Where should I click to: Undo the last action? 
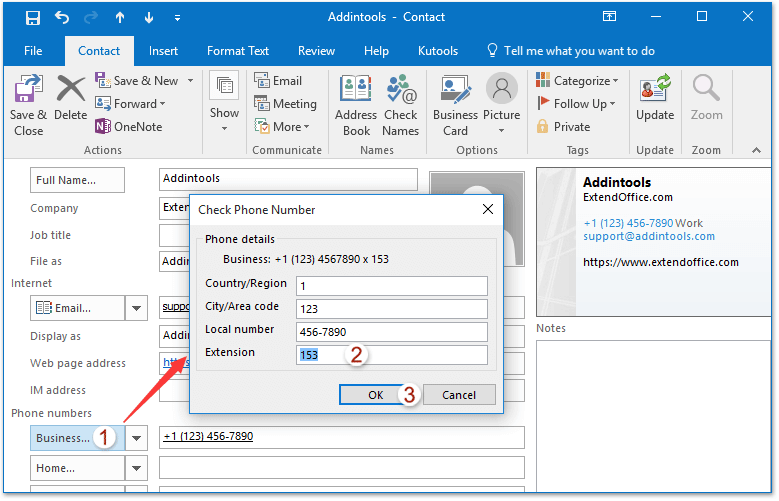coord(62,18)
